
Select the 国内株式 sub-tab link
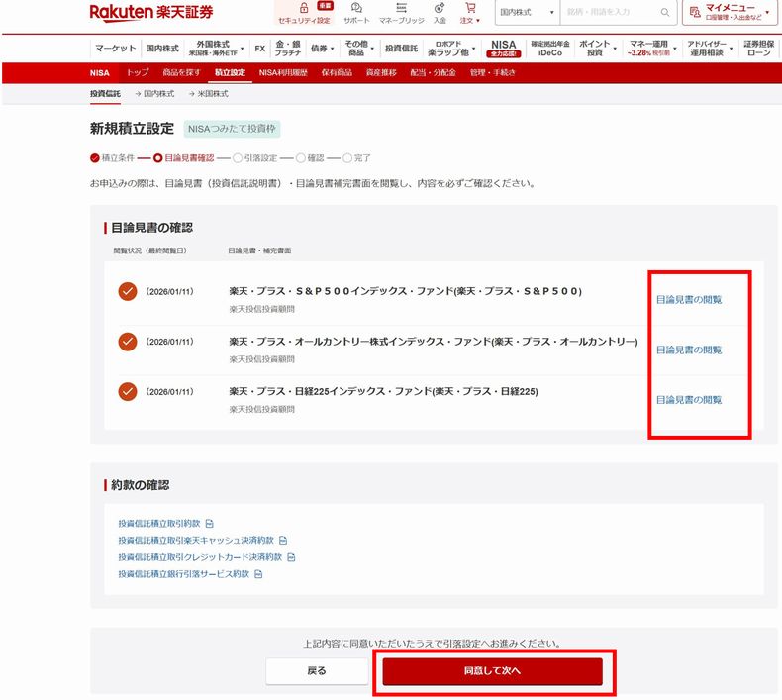(x=154, y=94)
